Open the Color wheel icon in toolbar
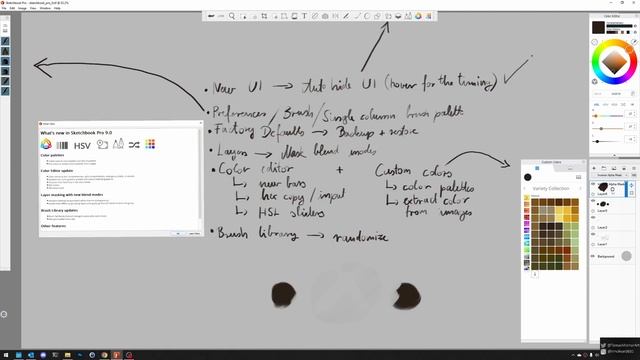Viewport: 640px width, 360px height. click(418, 16)
